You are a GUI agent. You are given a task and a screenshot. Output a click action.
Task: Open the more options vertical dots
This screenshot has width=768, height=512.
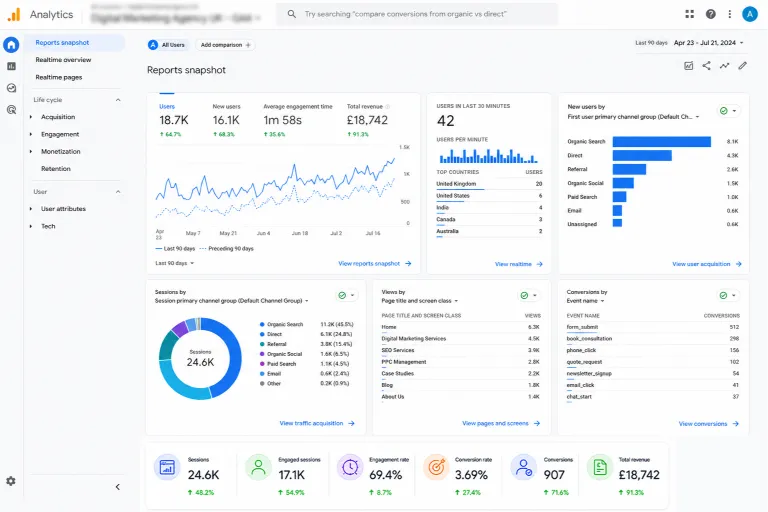tap(730, 14)
